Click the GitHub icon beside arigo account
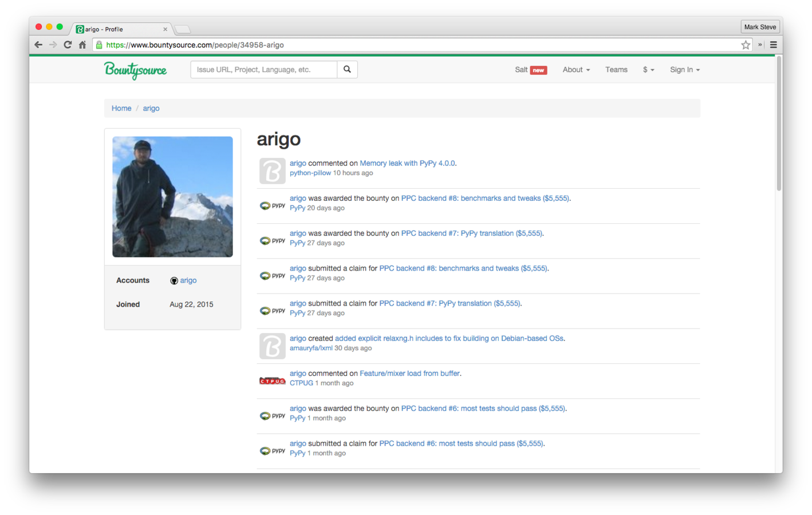The image size is (812, 515). point(174,280)
